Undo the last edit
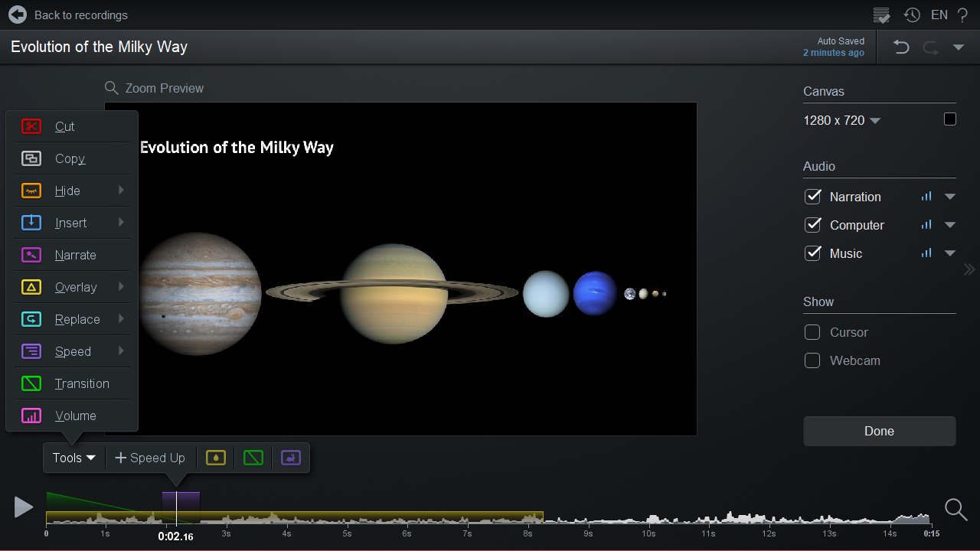Screen dimensions: 980x551 (x=900, y=47)
